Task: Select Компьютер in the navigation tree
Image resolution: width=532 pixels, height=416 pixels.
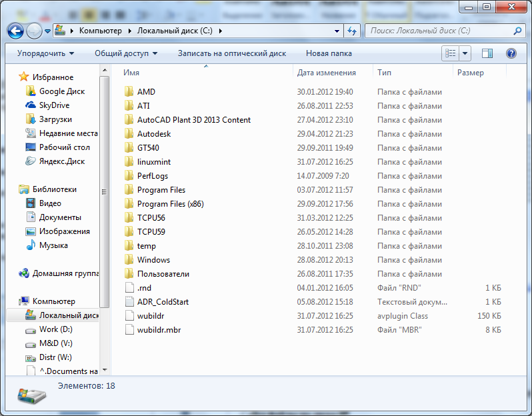Action: [47, 301]
